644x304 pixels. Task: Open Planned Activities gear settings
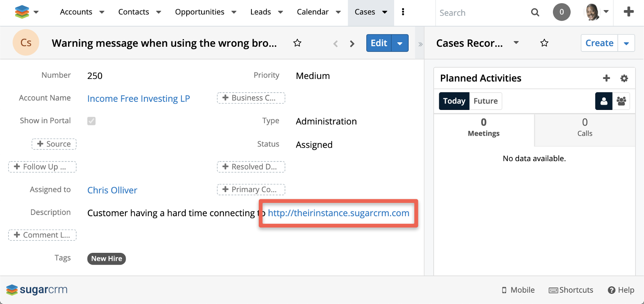[x=624, y=78]
